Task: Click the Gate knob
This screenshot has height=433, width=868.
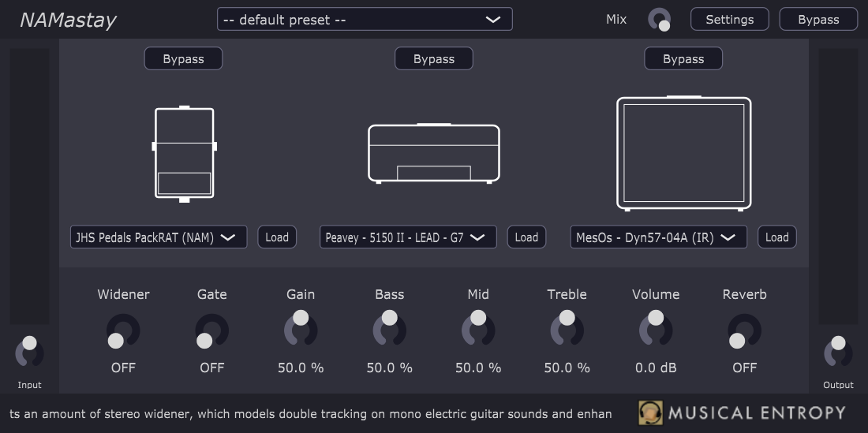Action: point(212,330)
